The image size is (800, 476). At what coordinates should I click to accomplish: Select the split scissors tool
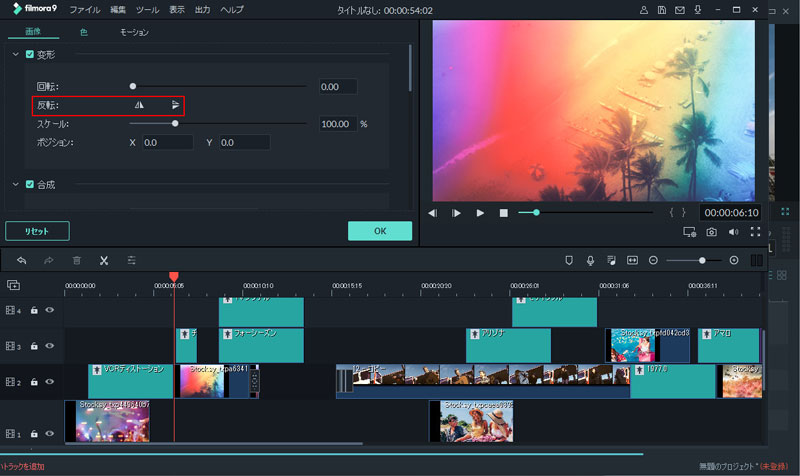[104, 261]
